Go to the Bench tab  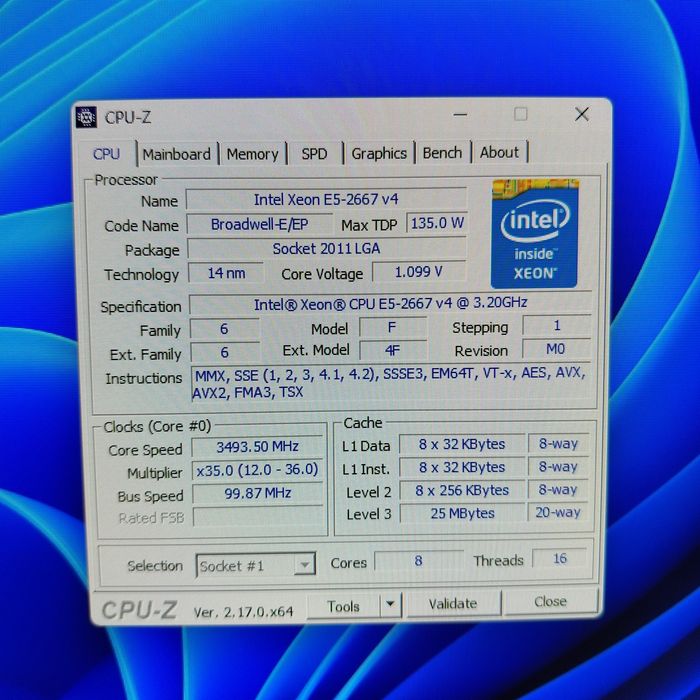(x=442, y=153)
